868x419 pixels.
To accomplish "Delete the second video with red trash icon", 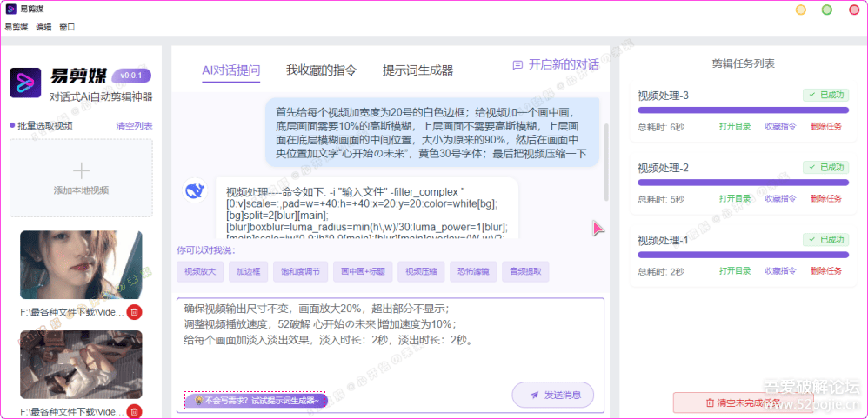I will (x=134, y=411).
